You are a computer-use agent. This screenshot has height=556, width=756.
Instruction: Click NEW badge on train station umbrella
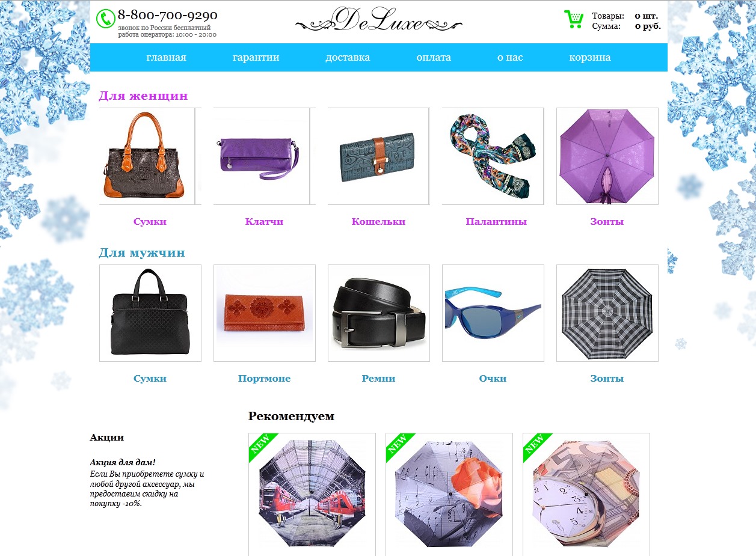263,447
